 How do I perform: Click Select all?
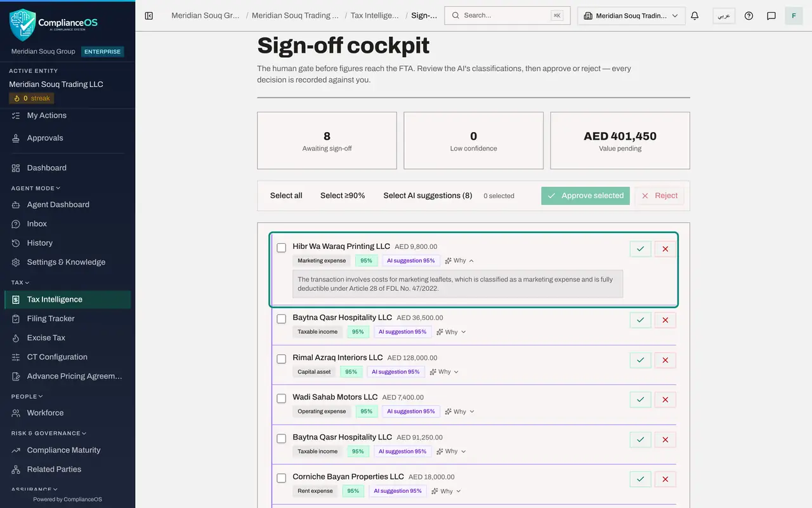tap(286, 196)
